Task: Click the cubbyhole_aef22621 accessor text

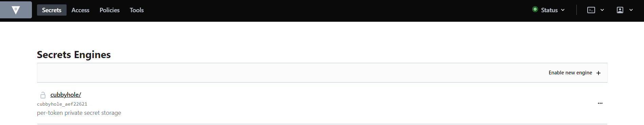Action: point(62,104)
